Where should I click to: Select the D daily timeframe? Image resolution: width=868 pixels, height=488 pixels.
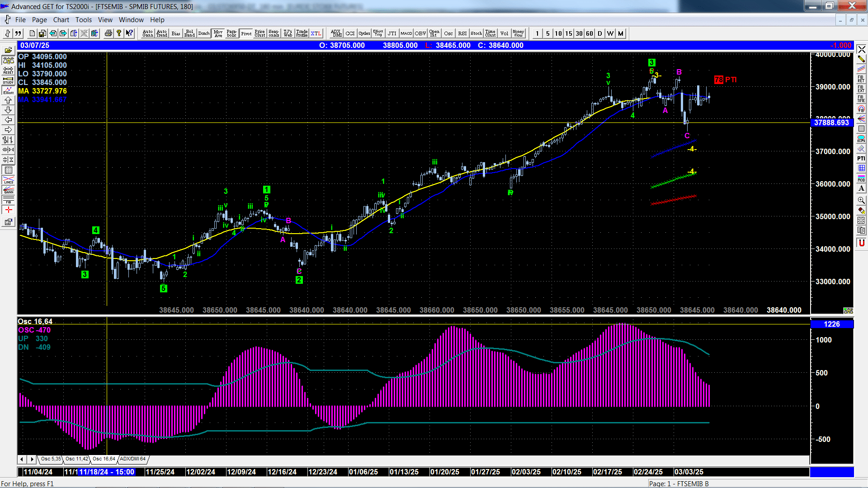pyautogui.click(x=600, y=33)
